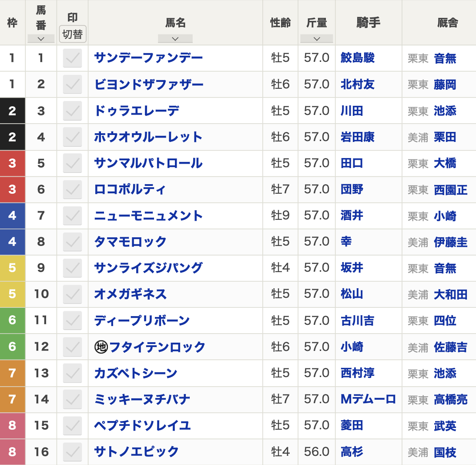Screen dimensions: 476x465
Task: Open horse page for ロコポルティ
Action: click(x=130, y=189)
